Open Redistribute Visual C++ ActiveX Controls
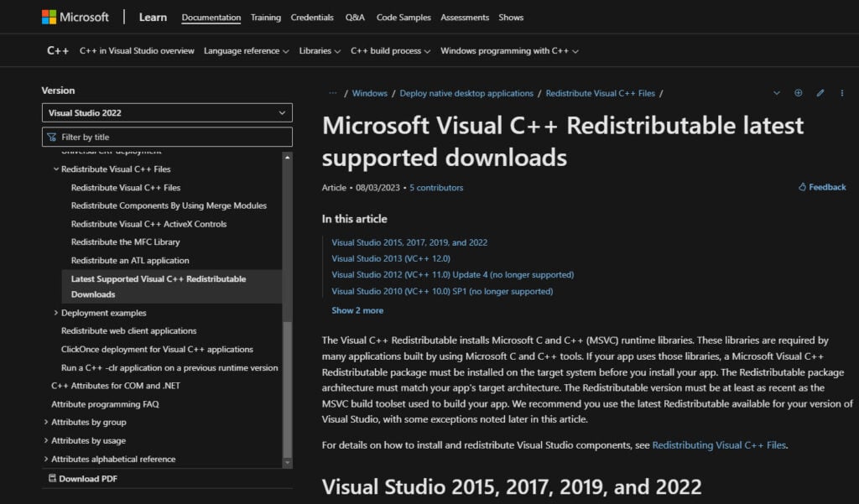The width and height of the screenshot is (859, 504). coord(148,224)
